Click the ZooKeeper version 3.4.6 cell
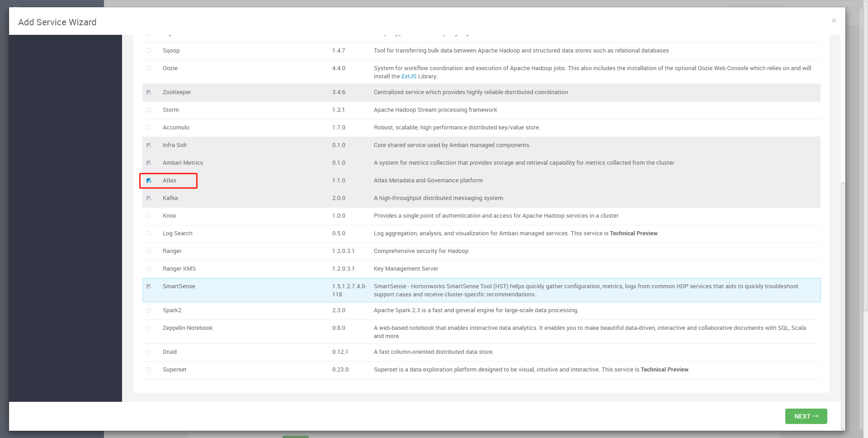 339,92
